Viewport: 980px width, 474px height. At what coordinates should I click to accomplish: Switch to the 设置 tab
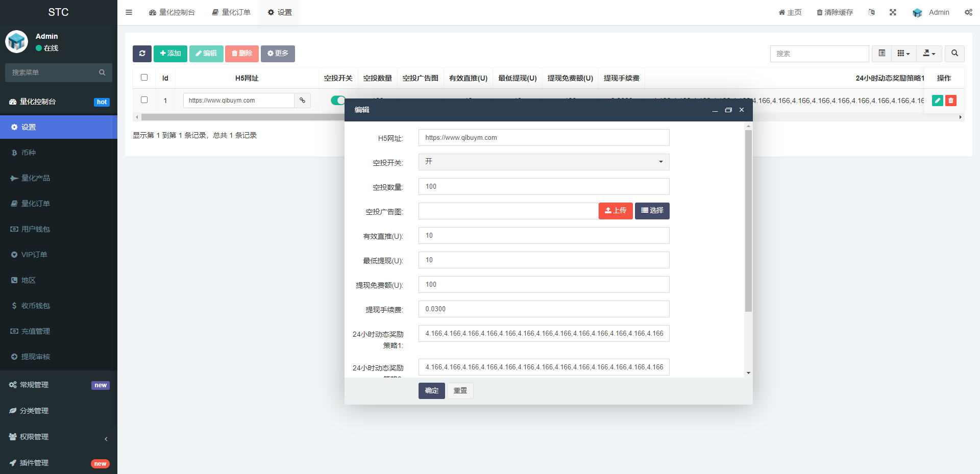[280, 12]
